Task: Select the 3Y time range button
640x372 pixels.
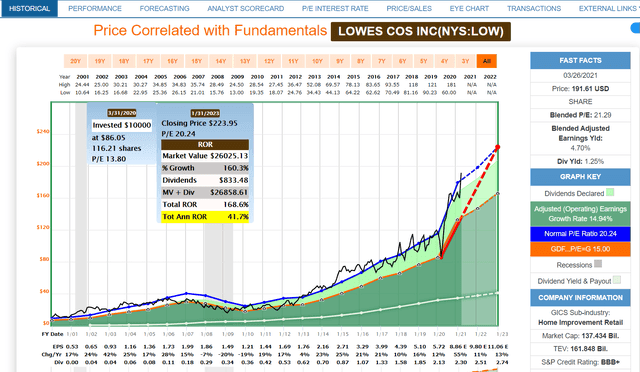Action: [x=465, y=61]
